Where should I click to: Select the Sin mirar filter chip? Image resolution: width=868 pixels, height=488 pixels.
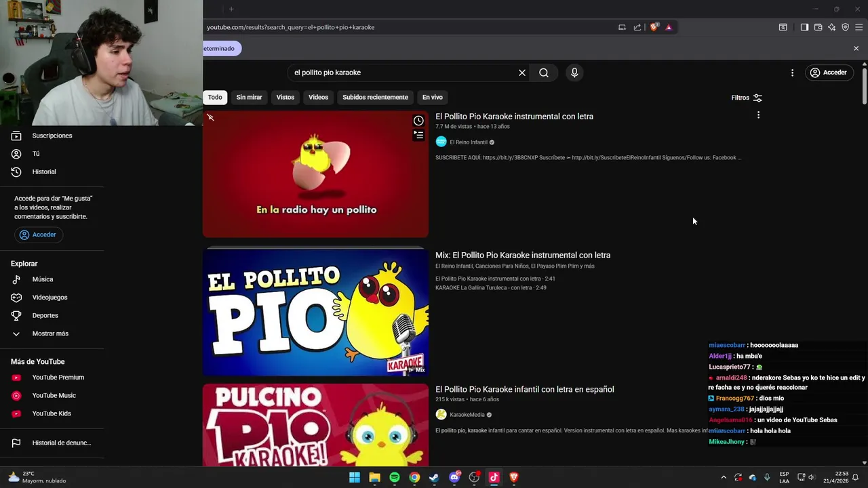click(249, 97)
